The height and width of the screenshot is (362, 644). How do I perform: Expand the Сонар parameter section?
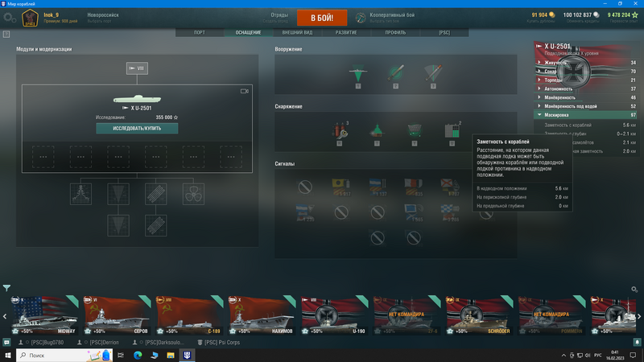[585, 72]
